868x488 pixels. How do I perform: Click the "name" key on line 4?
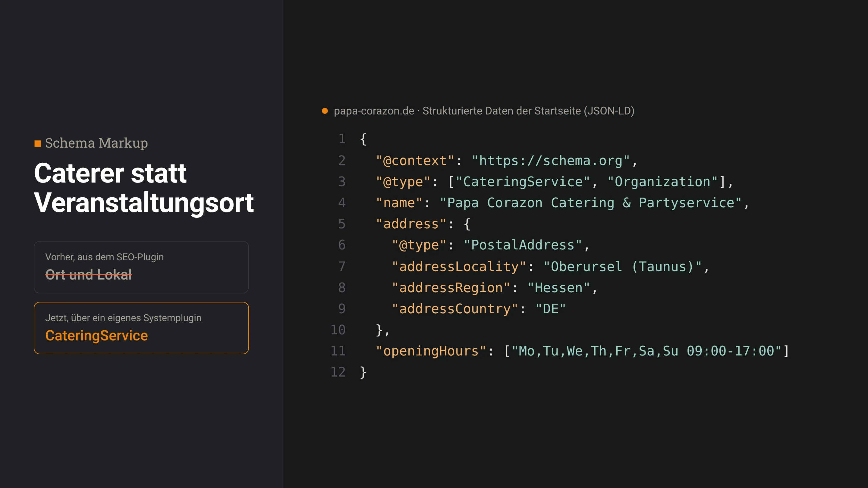tap(399, 203)
